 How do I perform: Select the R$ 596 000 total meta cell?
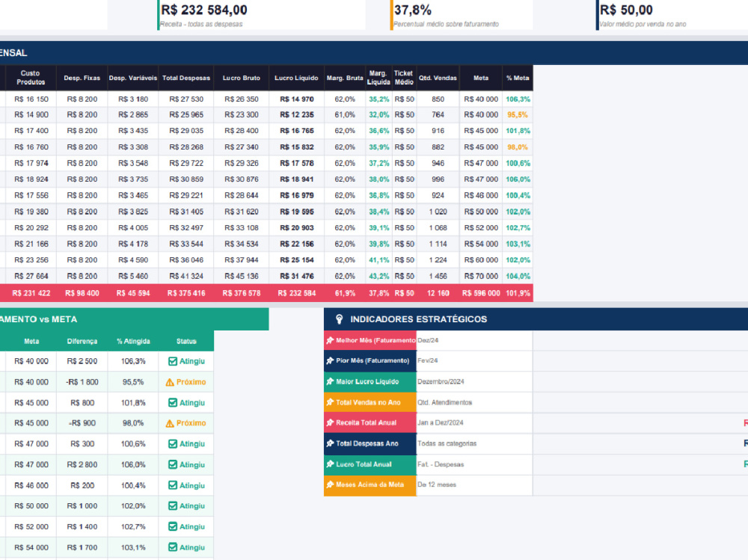(481, 293)
